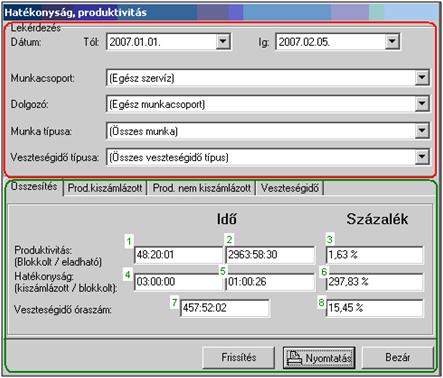443x378 pixels.
Task: Click the 48:20:01 blocked time field
Action: coord(178,255)
